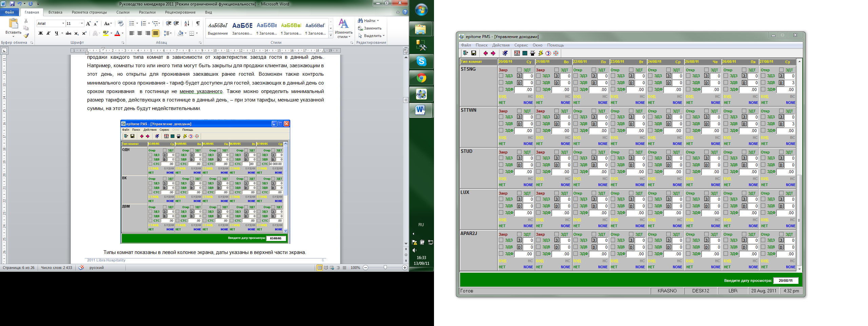Viewport: 868px width, 326px height.
Task: Open the underline style dropdown arrow
Action: [x=62, y=33]
